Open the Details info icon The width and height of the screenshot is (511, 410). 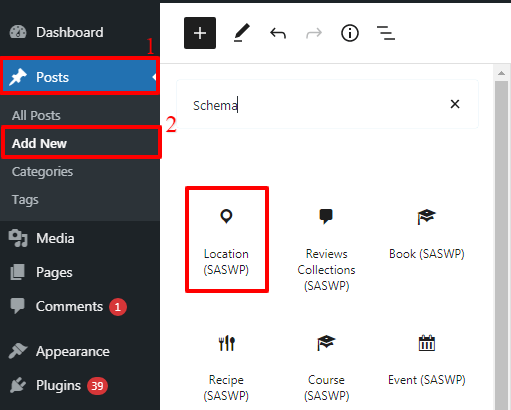(x=350, y=33)
